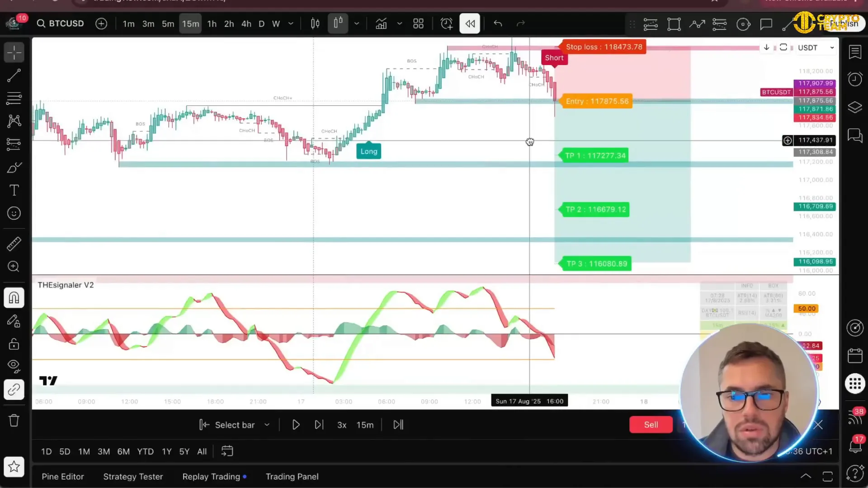This screenshot has width=868, height=488.
Task: Open the emoji and icons tool
Action: coord(14,213)
